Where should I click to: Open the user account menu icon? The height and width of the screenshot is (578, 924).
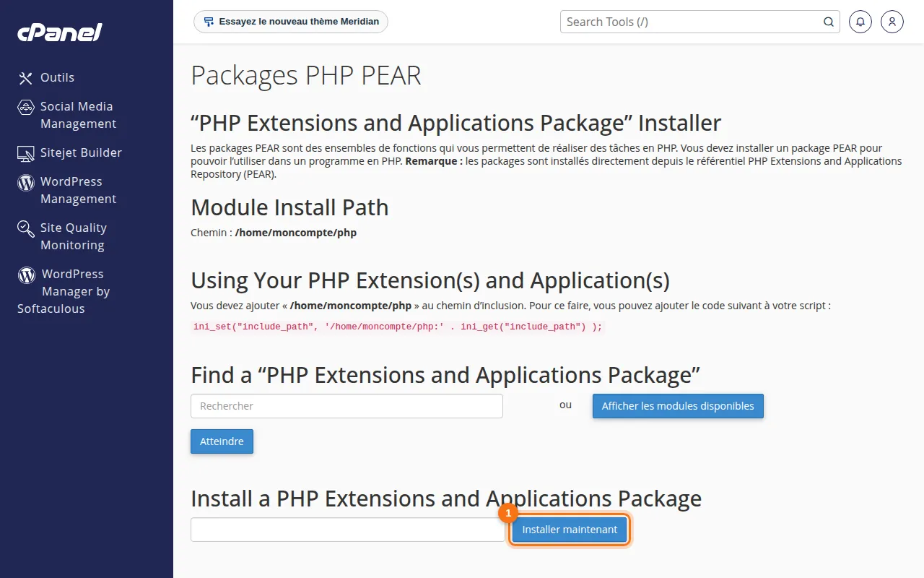[x=892, y=22]
